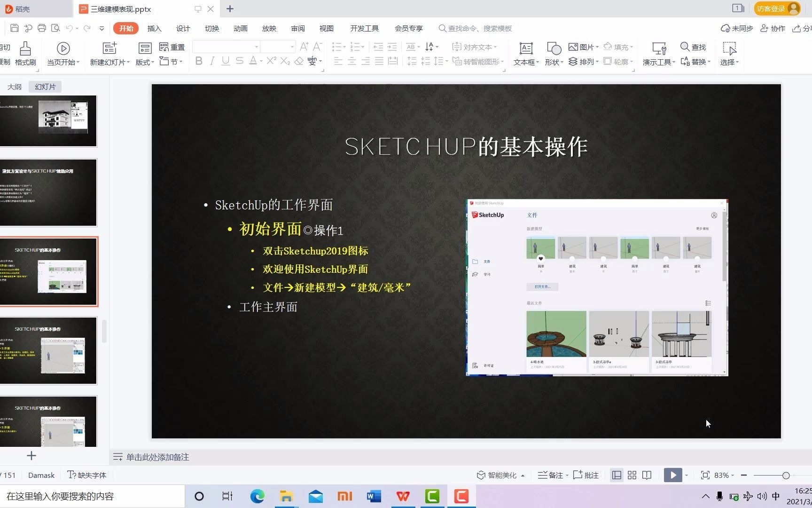Open Microsoft Edge from the taskbar

pyautogui.click(x=257, y=496)
